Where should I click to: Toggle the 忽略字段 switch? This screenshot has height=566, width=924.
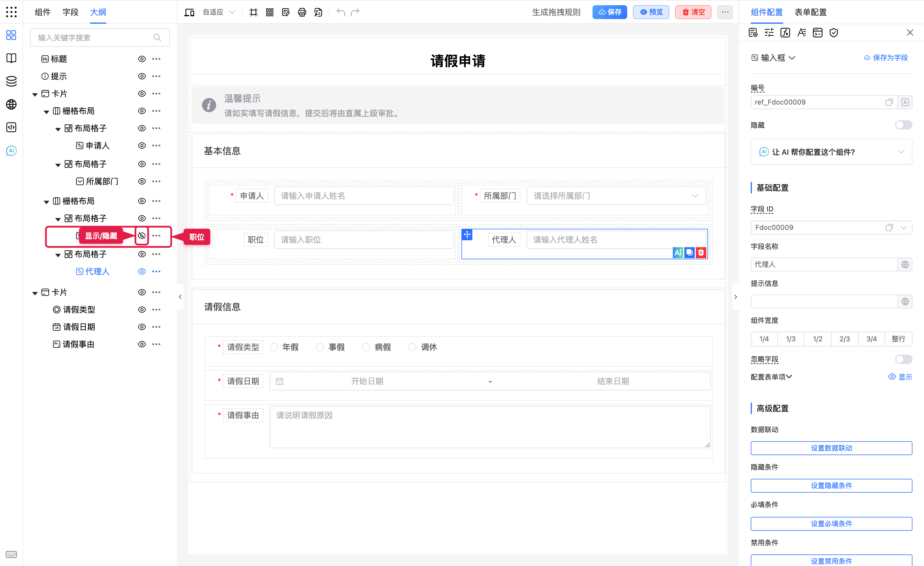pos(903,359)
